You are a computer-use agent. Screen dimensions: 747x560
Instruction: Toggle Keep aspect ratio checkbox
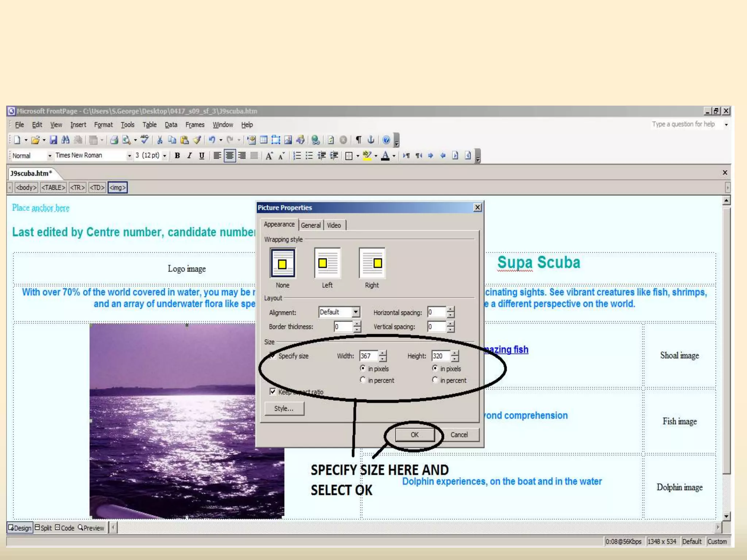click(x=273, y=392)
